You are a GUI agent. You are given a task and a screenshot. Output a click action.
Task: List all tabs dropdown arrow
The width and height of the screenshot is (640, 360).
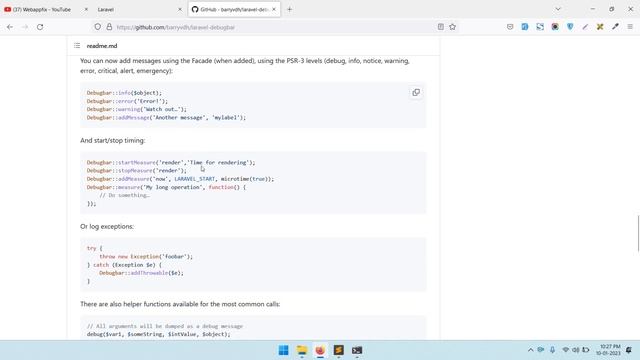click(558, 9)
